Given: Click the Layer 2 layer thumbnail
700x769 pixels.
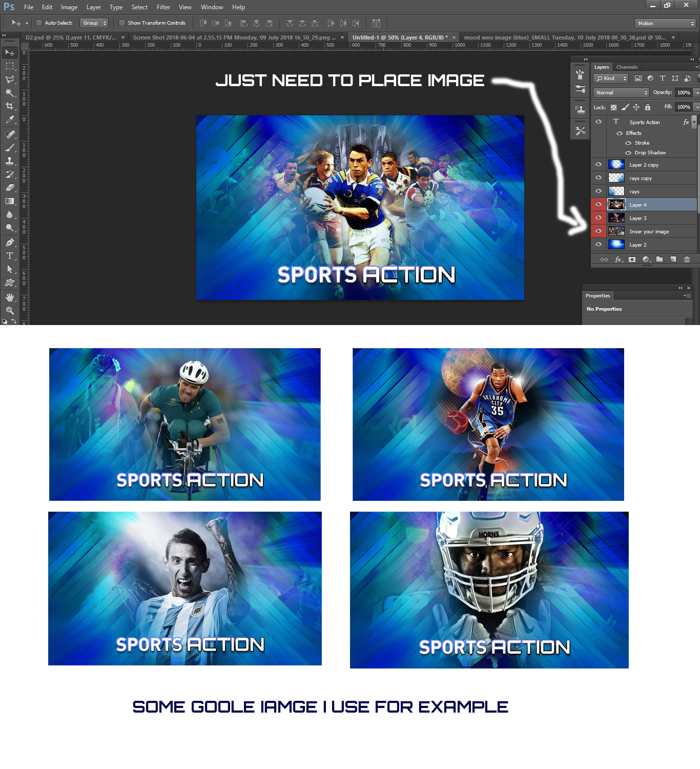Looking at the screenshot, I should 616,245.
